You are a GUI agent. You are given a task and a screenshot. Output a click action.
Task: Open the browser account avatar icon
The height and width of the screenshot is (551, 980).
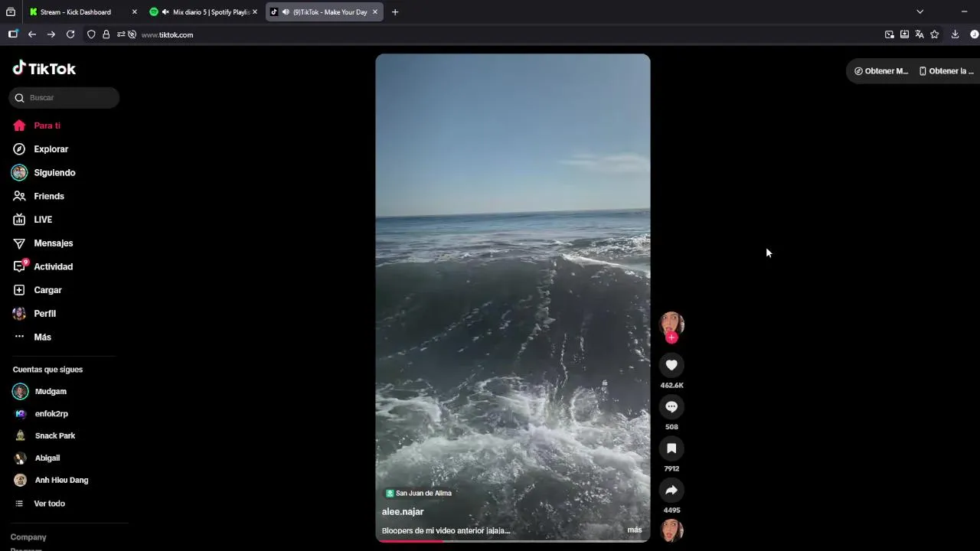tap(974, 34)
